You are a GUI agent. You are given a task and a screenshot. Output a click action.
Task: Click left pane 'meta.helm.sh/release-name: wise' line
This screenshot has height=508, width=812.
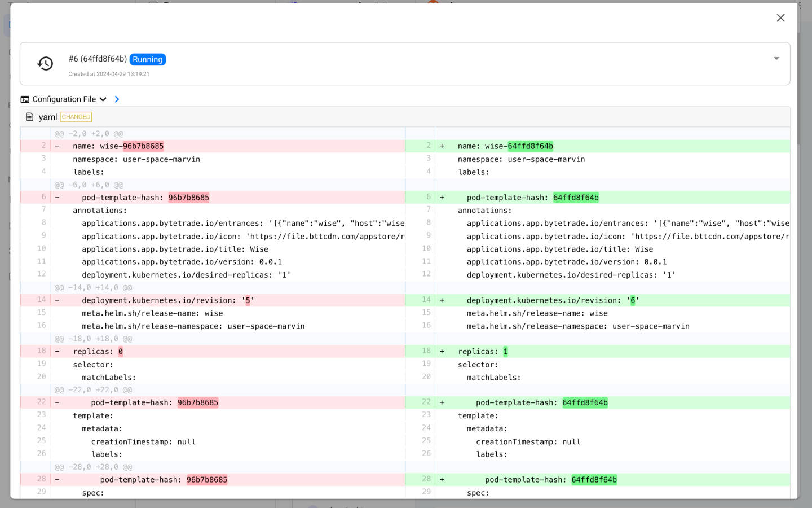click(213, 313)
